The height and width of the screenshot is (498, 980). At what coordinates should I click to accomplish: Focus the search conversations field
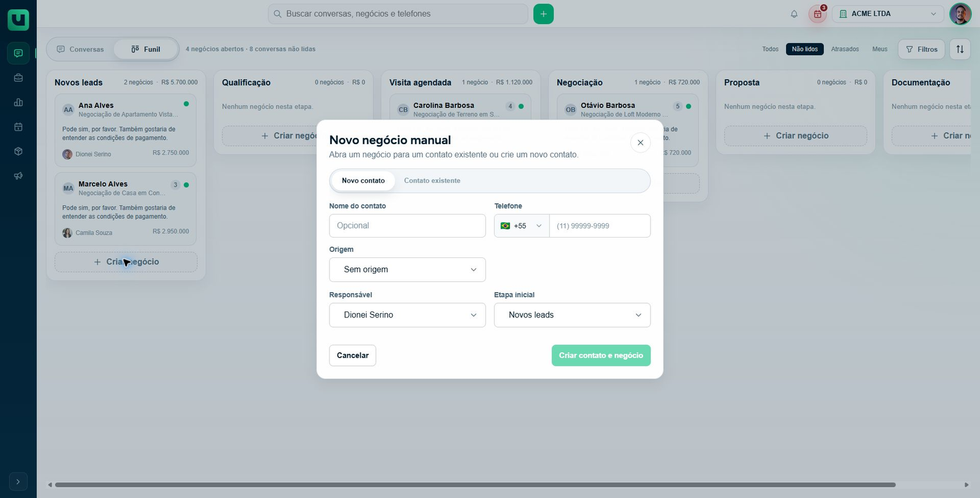[x=398, y=14]
